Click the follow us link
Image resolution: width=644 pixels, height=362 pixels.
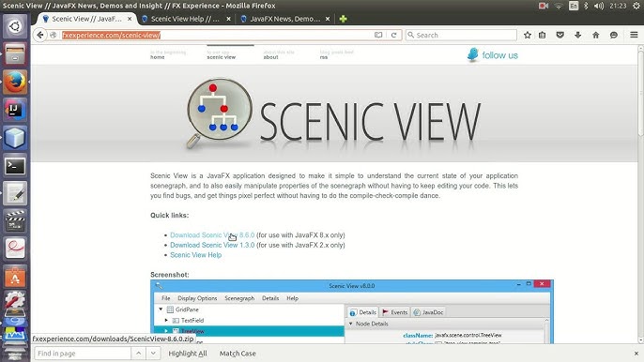click(499, 55)
